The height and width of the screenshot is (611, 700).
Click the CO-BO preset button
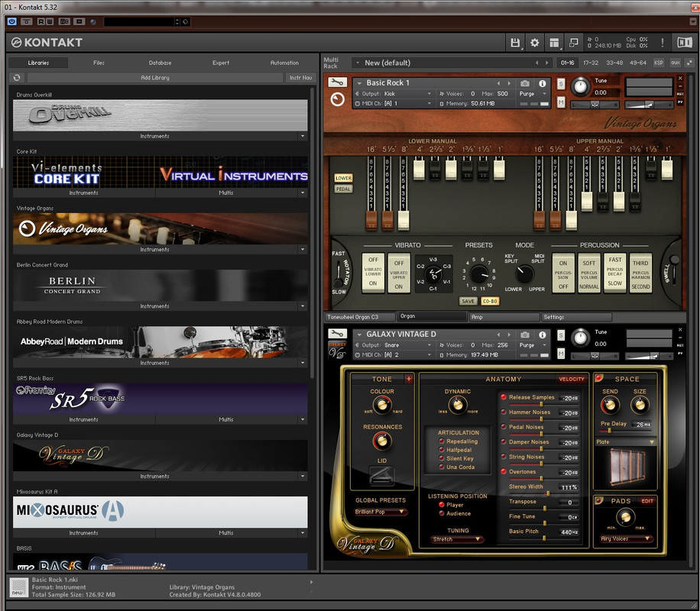pos(490,301)
